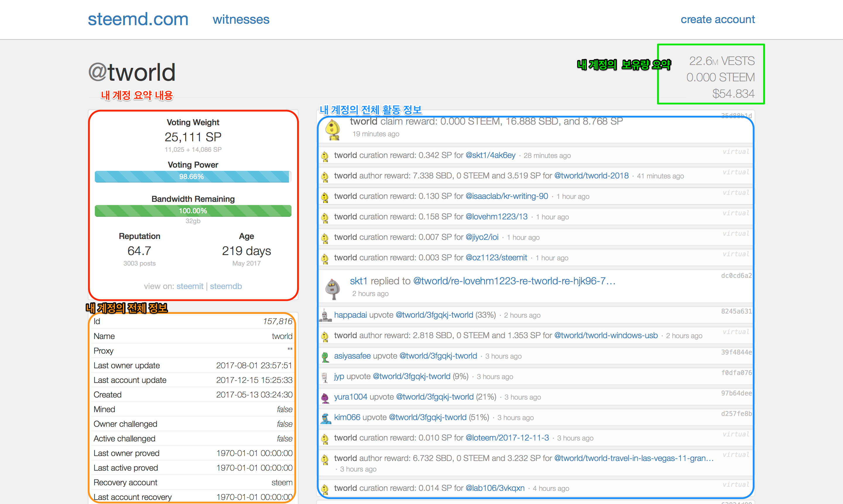Open tworld-travel-in-las-vegas post link
The height and width of the screenshot is (504, 843).
point(634,458)
